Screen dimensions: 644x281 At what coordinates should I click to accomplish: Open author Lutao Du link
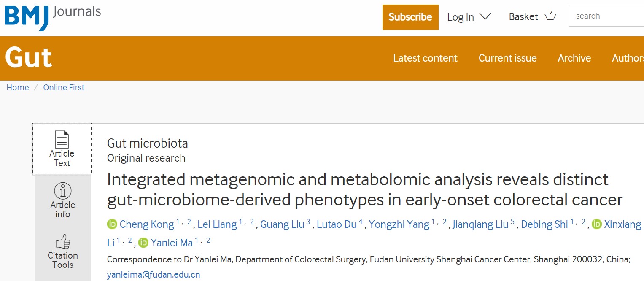coord(337,224)
